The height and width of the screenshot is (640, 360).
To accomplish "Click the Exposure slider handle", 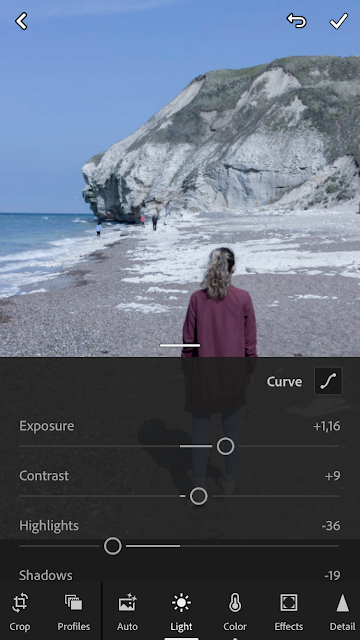I will point(225,446).
